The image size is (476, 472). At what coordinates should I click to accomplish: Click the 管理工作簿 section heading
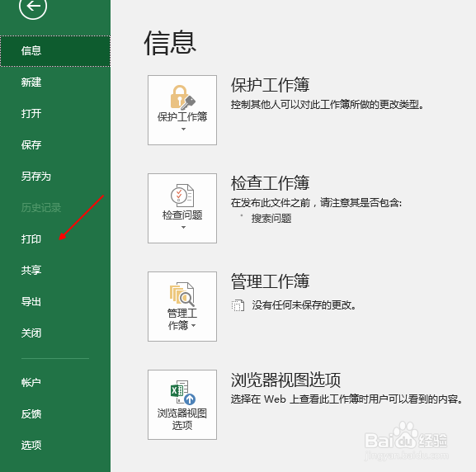click(x=271, y=281)
